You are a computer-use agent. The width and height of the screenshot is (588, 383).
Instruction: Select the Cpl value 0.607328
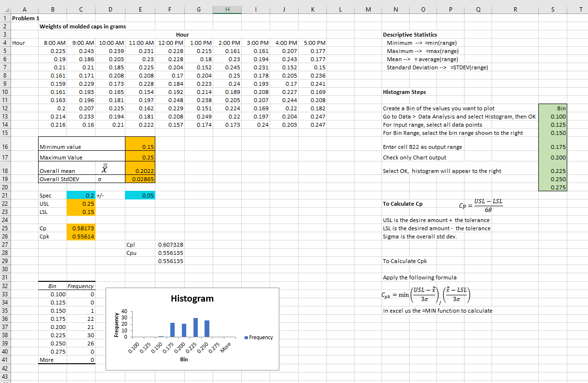pyautogui.click(x=170, y=245)
